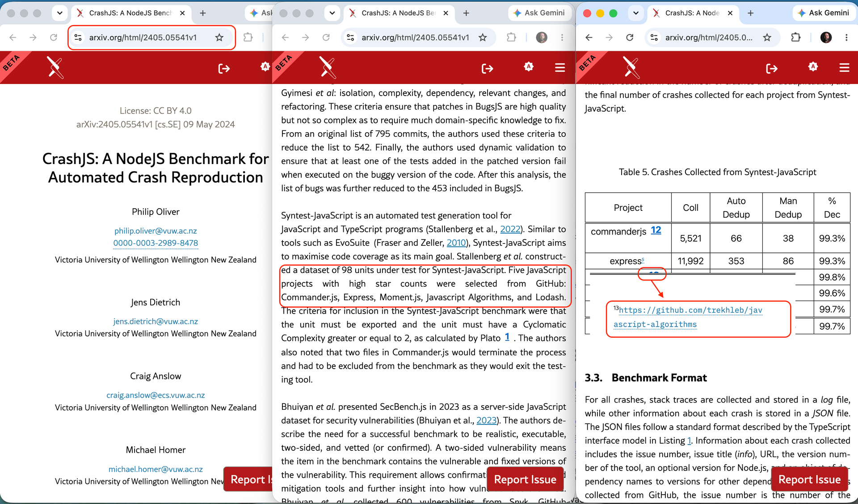This screenshot has width=858, height=504.
Task: Open a new tab in the left window
Action: (x=203, y=13)
